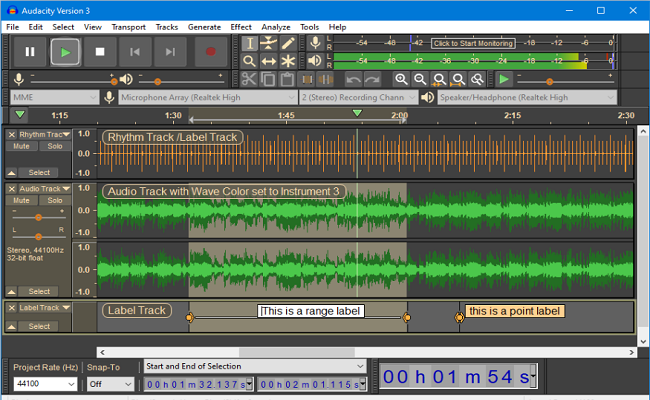Mute the Rhythm Track
Screen dimensions: 650x400
(21, 146)
